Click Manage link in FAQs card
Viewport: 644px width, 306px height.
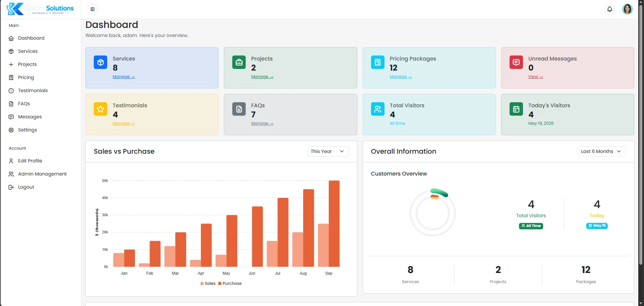coord(262,123)
